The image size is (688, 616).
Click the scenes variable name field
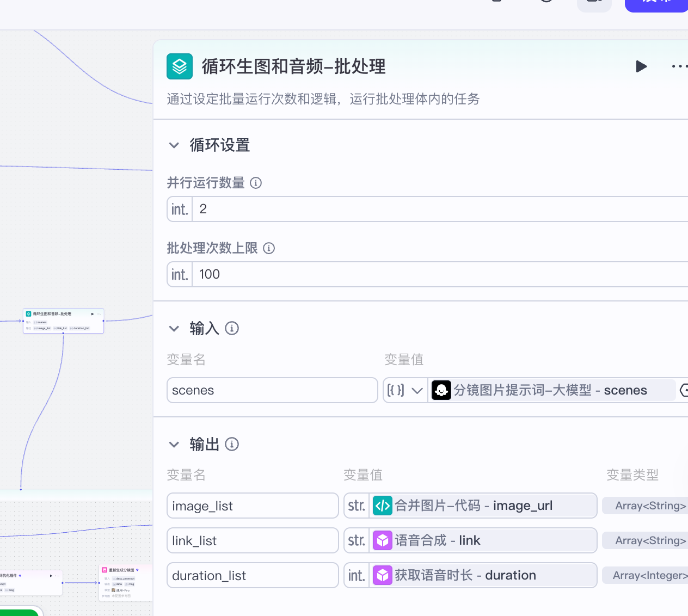[x=272, y=391]
